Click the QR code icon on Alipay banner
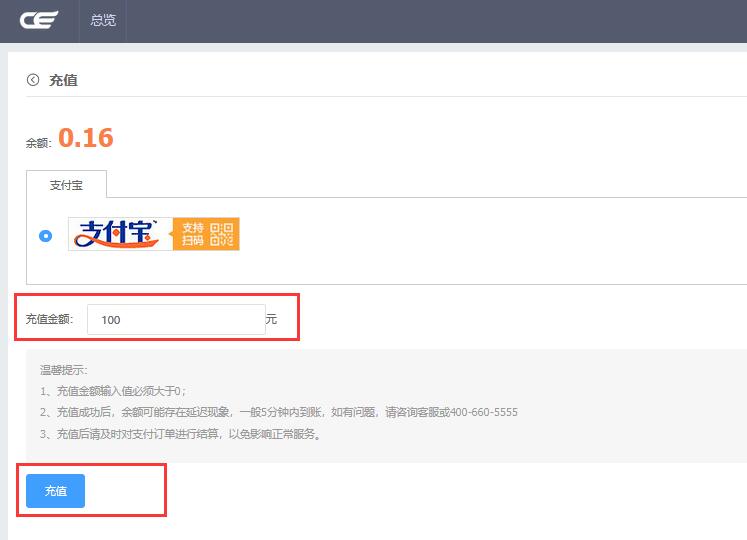Image resolution: width=747 pixels, height=540 pixels. [x=222, y=234]
